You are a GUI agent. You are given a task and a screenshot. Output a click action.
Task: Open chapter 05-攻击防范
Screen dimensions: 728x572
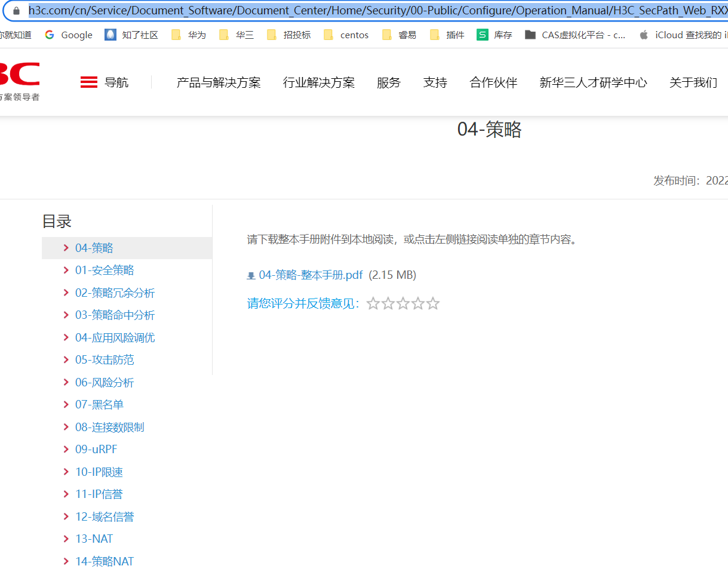click(x=105, y=359)
